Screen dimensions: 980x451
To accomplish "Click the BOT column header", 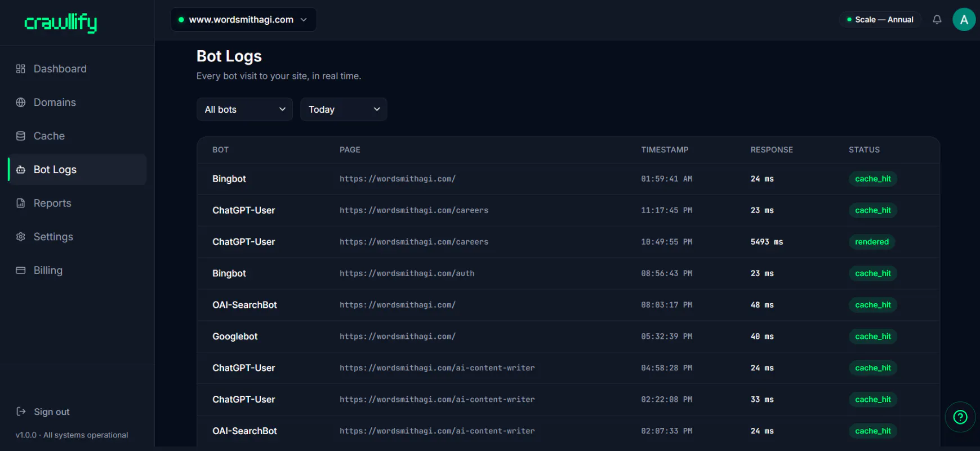I will pos(220,150).
